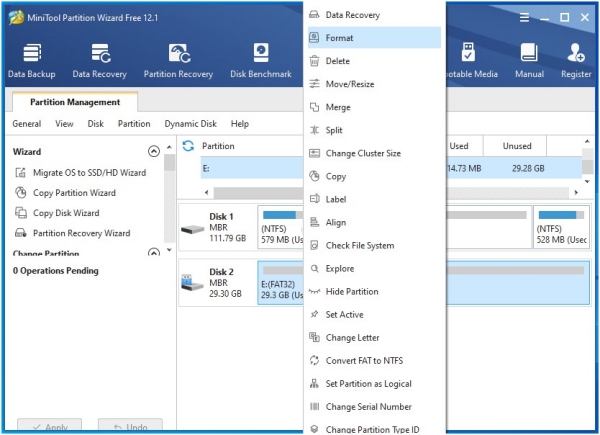Select Disk 1 NTFS 528 MB partition block

point(561,227)
